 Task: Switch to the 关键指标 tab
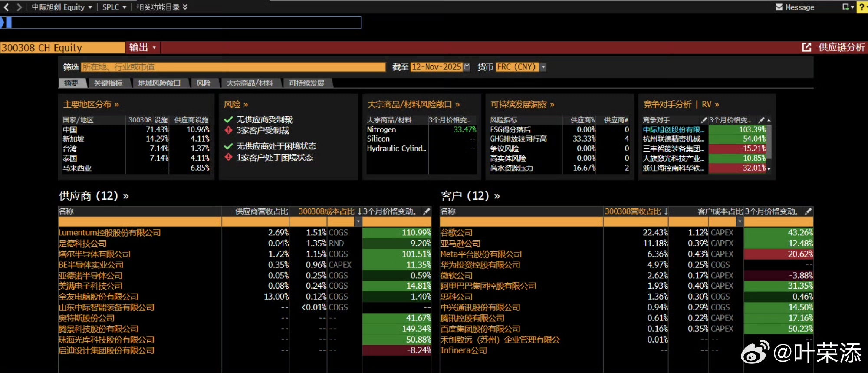(108, 83)
